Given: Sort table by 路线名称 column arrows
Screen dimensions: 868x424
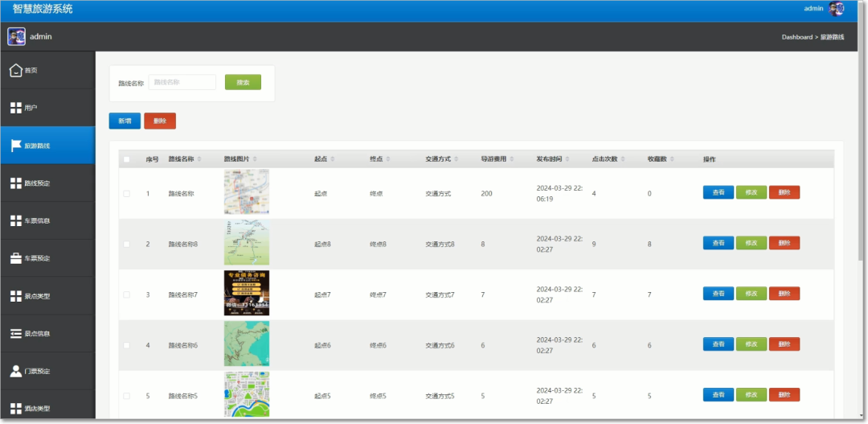Looking at the screenshot, I should click(199, 159).
